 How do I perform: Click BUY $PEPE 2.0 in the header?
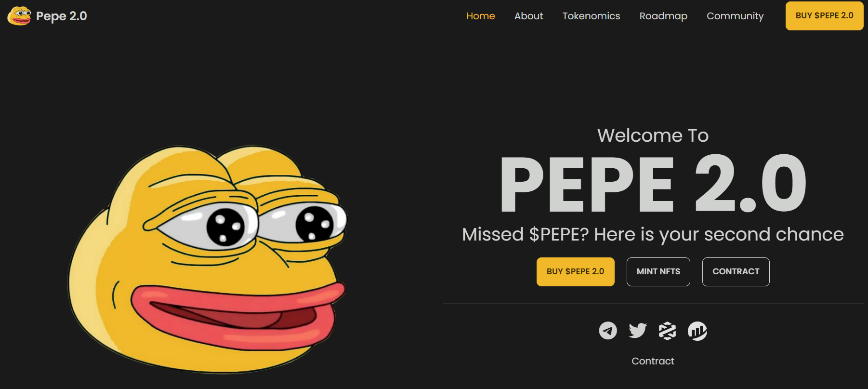[824, 16]
